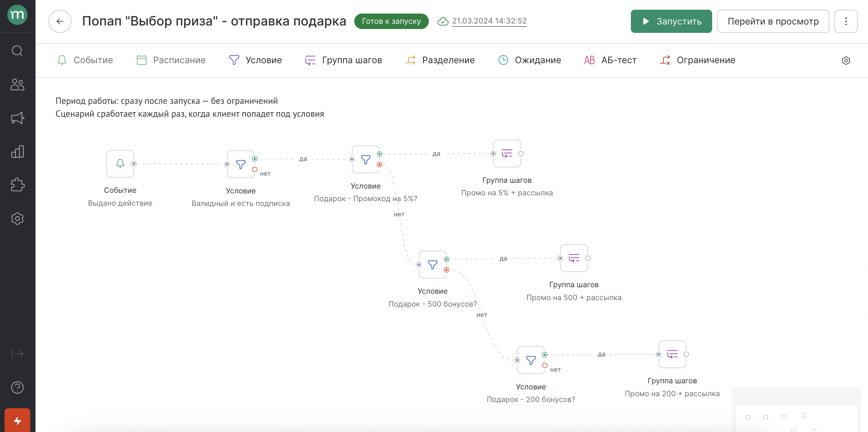This screenshot has width=868, height=432.
Task: Click green да connector on Промокод 5% condition
Action: click(379, 154)
